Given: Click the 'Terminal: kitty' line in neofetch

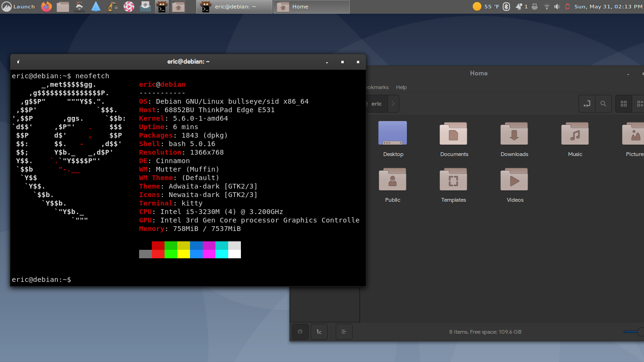Looking at the screenshot, I should [x=171, y=203].
